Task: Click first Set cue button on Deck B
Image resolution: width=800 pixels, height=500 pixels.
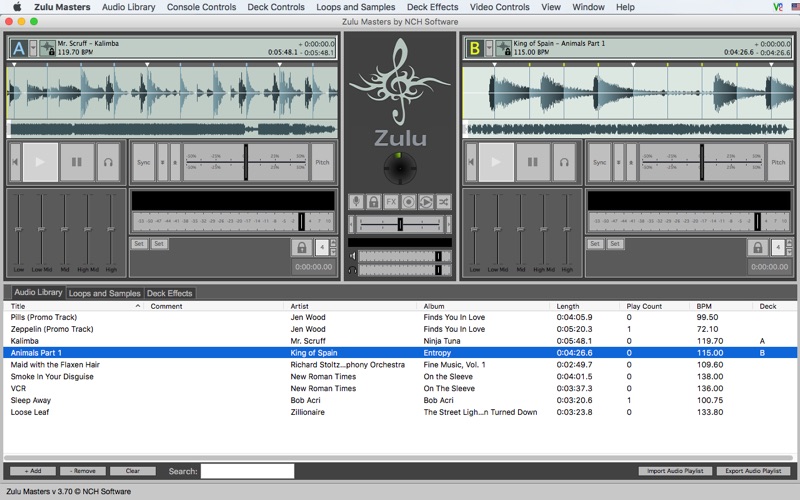Action: pos(595,244)
